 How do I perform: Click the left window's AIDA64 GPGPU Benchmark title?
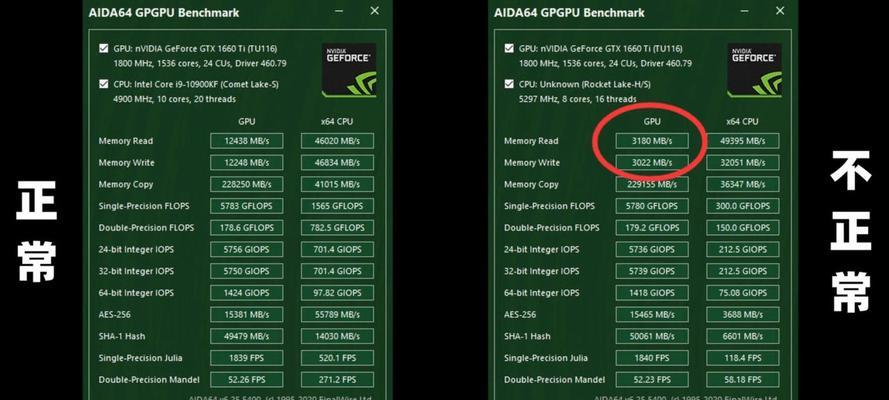[164, 12]
